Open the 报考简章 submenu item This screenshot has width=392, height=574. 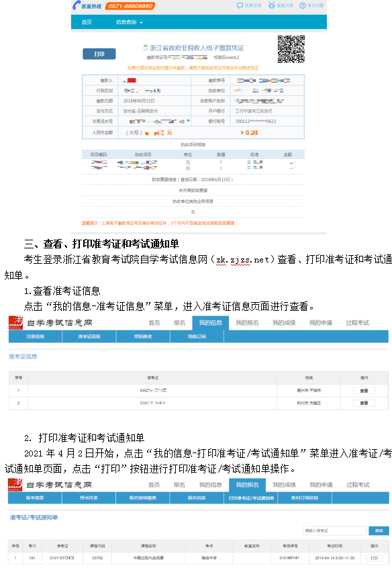(35, 498)
